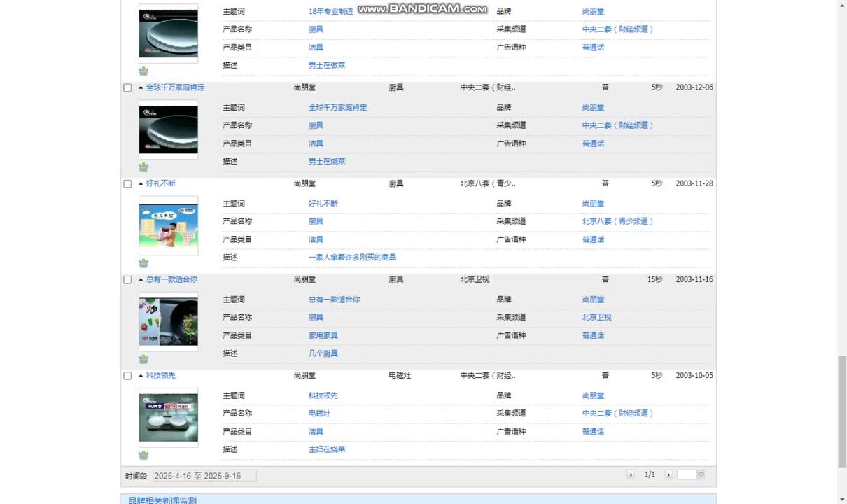This screenshot has width=847, height=504.
Task: Click the 主妇在烧菜 description link
Action: [x=327, y=449]
